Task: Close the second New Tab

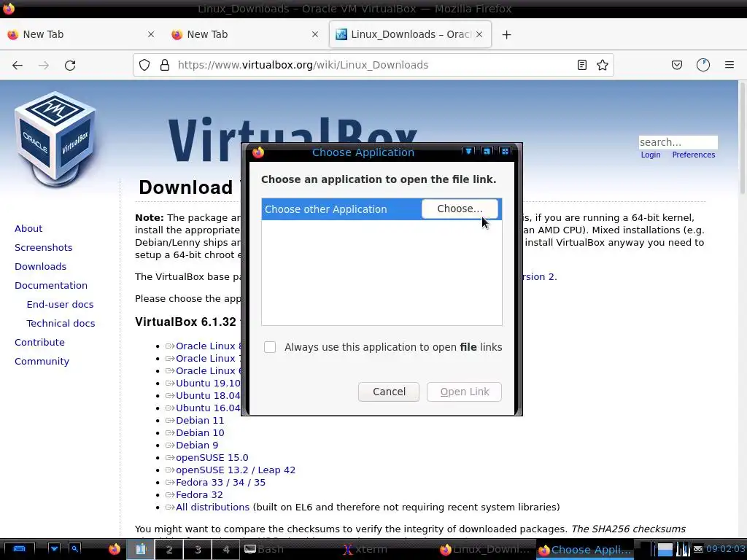Action: [x=315, y=34]
